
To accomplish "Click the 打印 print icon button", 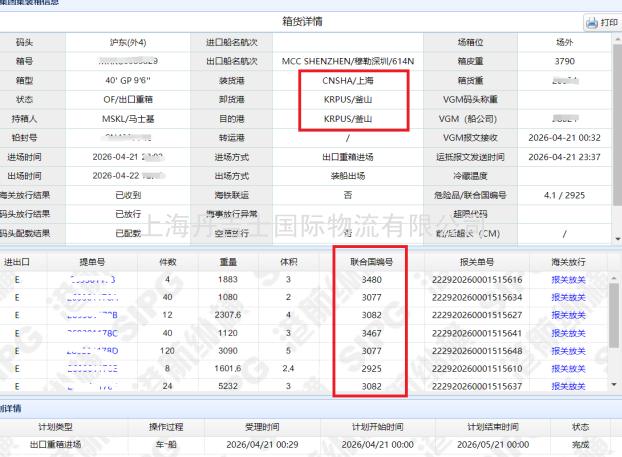I will tap(601, 22).
